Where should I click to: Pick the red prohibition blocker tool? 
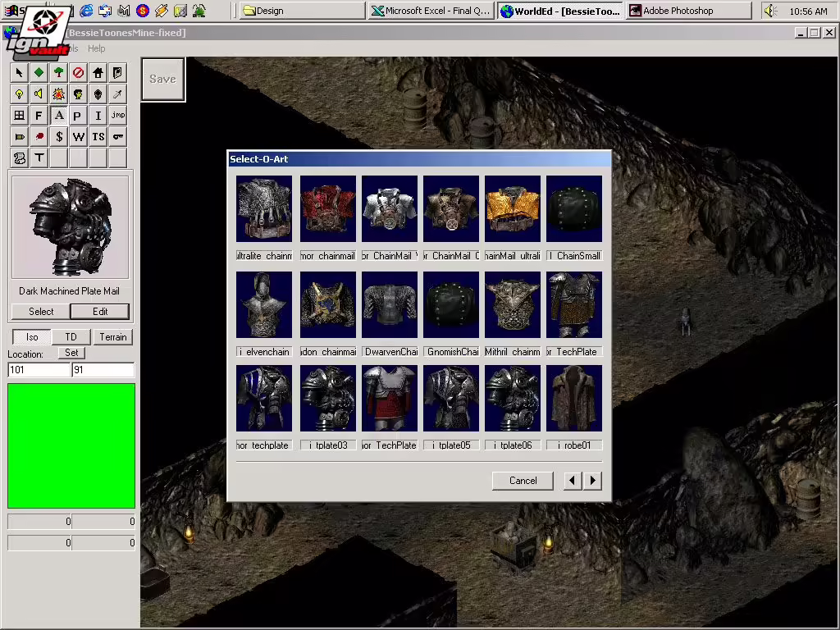78,72
